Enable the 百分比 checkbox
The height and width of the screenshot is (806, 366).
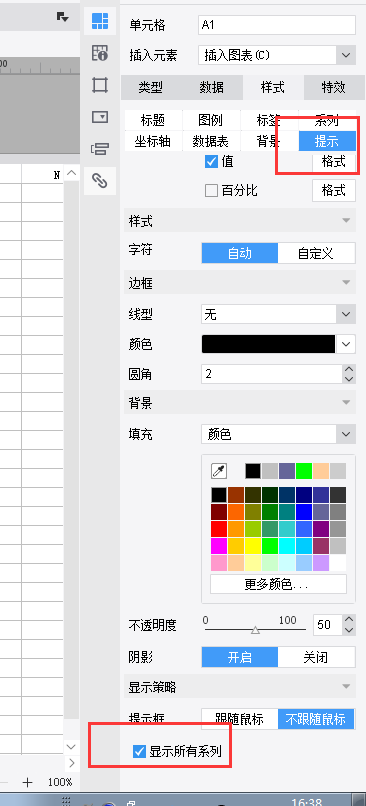pyautogui.click(x=211, y=191)
